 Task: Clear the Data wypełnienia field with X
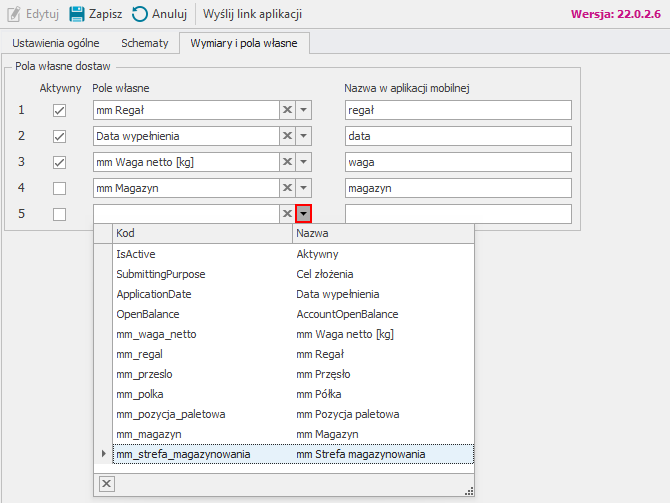point(285,136)
